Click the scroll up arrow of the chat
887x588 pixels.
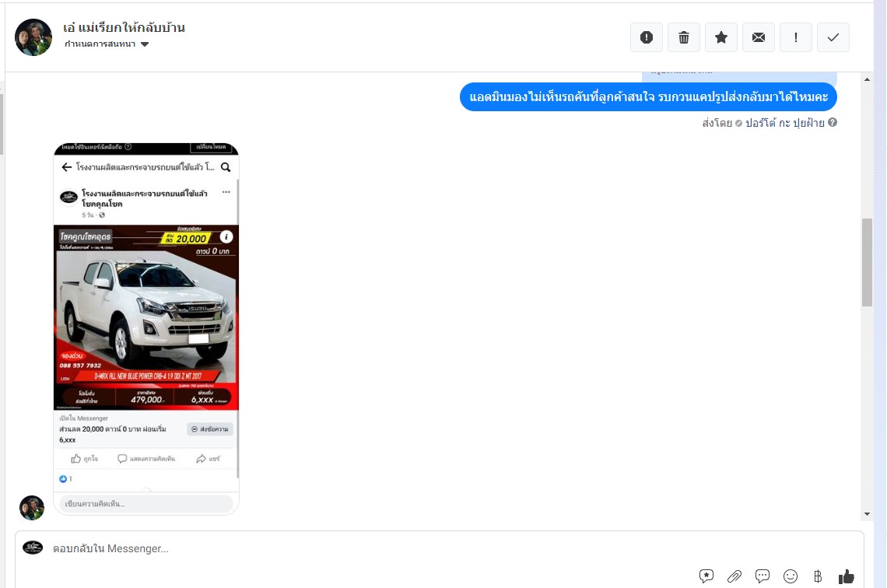click(x=868, y=79)
